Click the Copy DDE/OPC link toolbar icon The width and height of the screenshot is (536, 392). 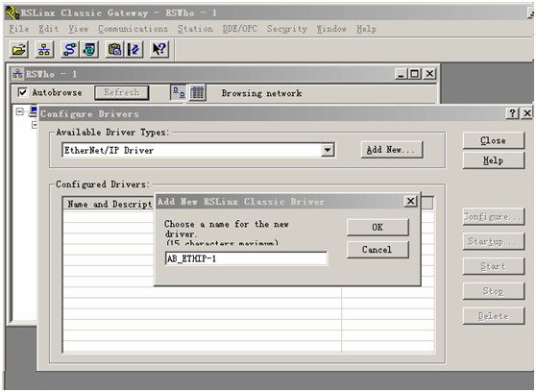click(115, 50)
